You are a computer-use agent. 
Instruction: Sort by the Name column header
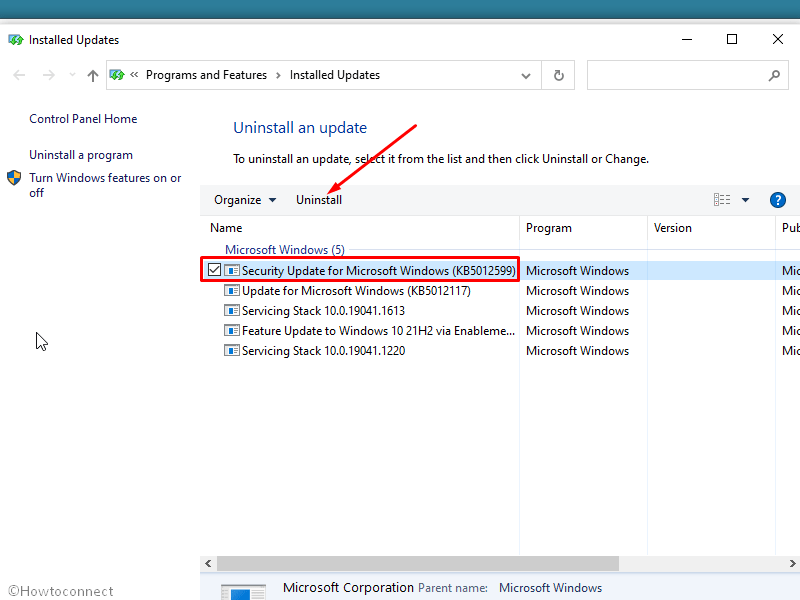[x=226, y=228]
